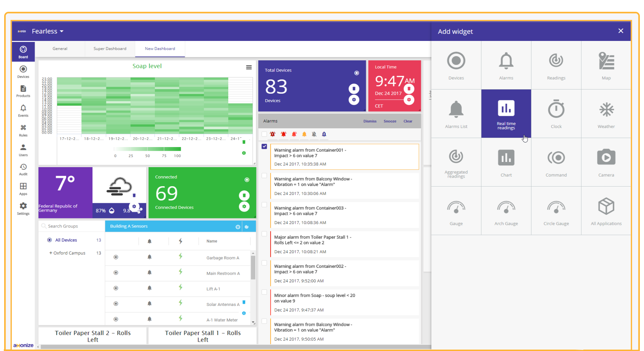Add the Arch Gauge widget
Image resolution: width=644 pixels, height=351 pixels.
[506, 211]
